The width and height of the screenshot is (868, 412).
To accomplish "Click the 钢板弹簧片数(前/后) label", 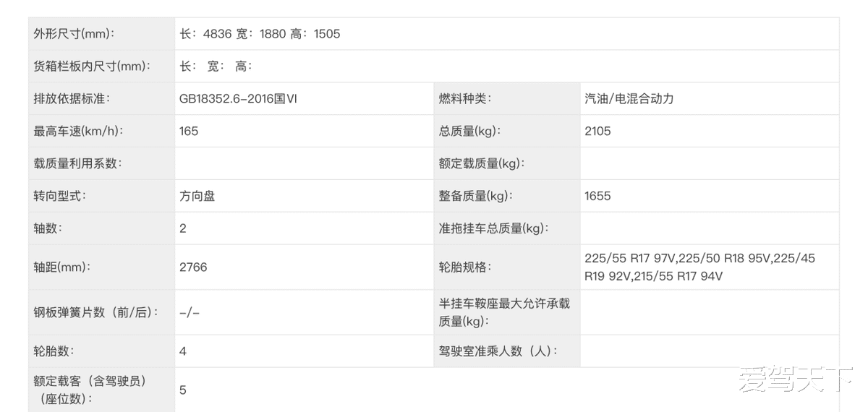I will [95, 312].
